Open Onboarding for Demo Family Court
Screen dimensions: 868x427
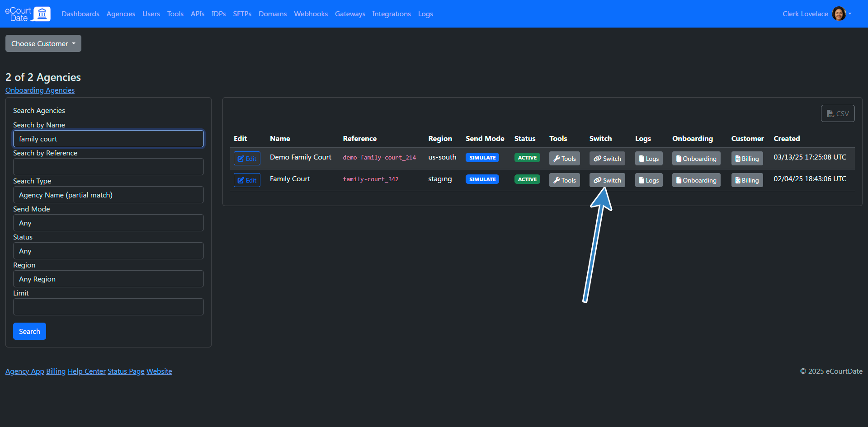click(x=696, y=158)
